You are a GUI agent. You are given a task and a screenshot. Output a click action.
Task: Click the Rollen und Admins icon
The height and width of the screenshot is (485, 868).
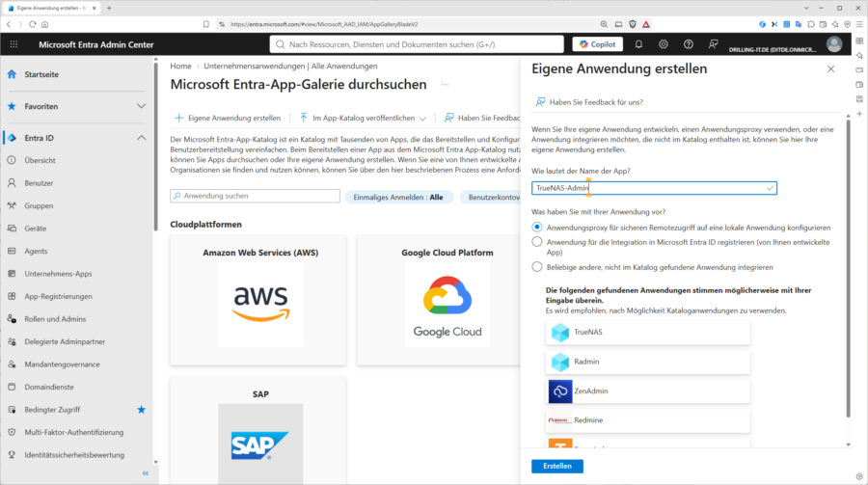(12, 319)
